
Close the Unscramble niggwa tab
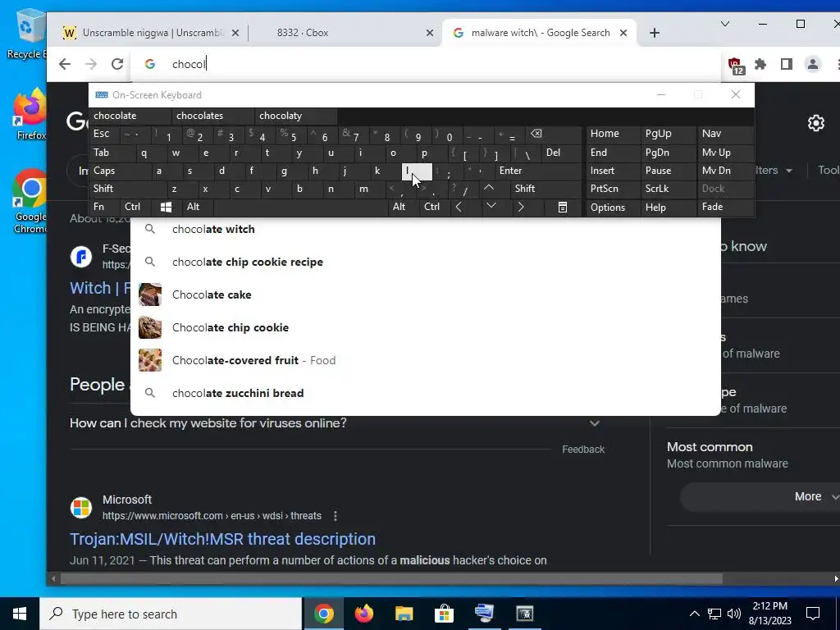click(235, 33)
